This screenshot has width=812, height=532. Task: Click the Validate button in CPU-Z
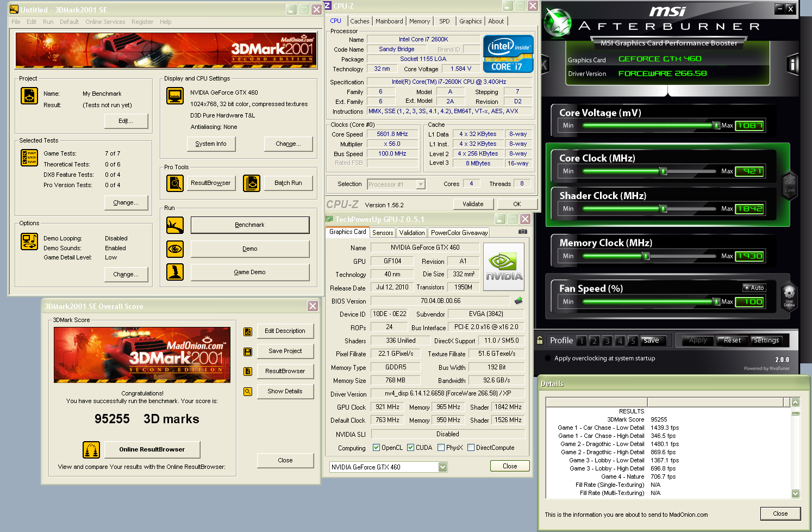tap(473, 204)
